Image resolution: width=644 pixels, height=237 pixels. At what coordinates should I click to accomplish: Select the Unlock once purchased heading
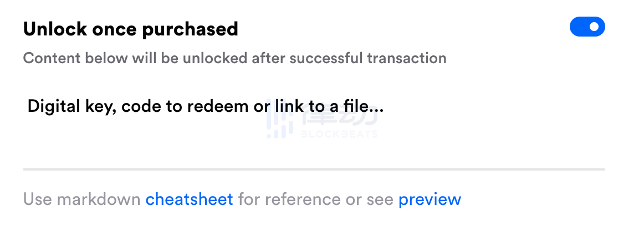pyautogui.click(x=131, y=29)
